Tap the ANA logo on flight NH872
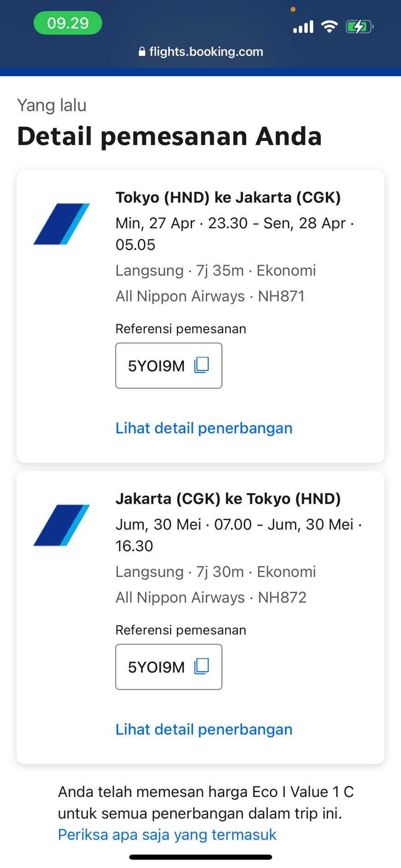Viewport: 401px width, 868px height. (62, 525)
